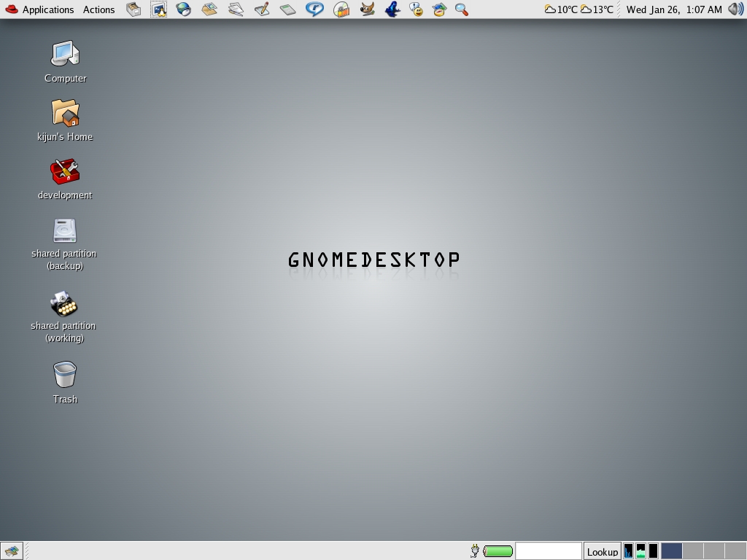Screen dimensions: 747x560
Task: Click the power plug battery status icon
Action: (x=474, y=551)
